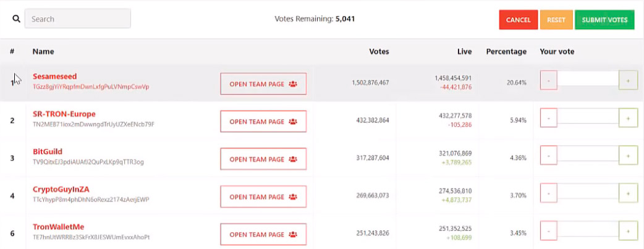Click team icon in BitGuild's button

(293, 159)
